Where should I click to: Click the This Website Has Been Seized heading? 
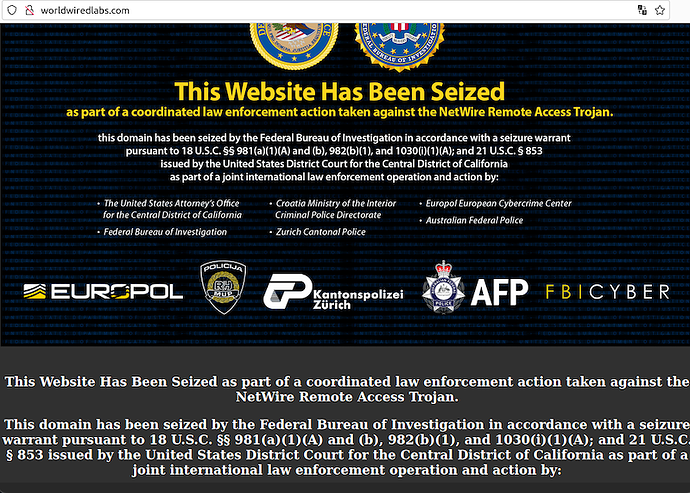(x=339, y=92)
